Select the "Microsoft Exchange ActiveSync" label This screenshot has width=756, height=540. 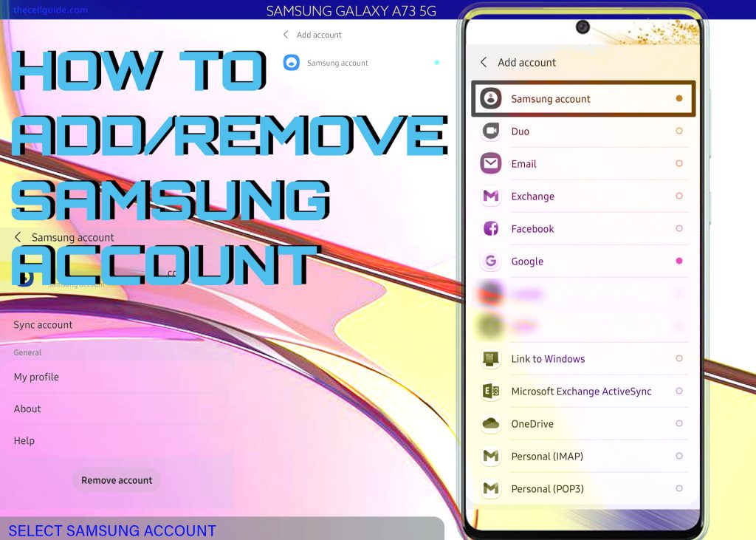pos(581,392)
